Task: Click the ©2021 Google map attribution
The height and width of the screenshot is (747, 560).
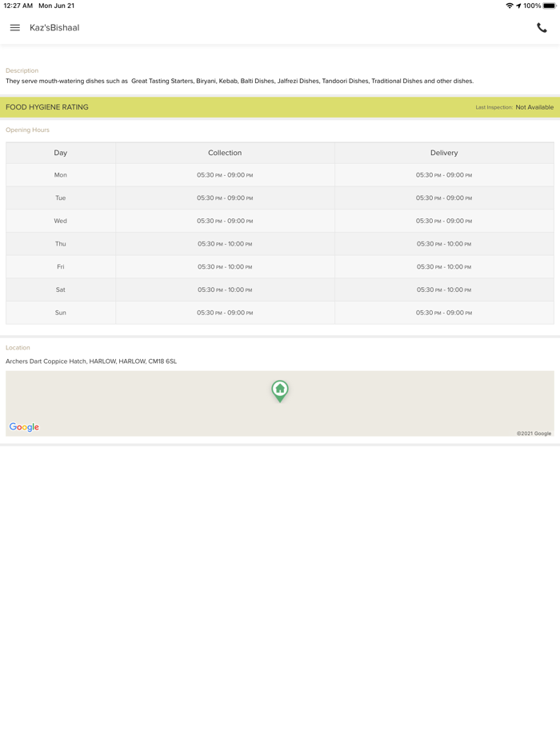Action: (x=534, y=433)
